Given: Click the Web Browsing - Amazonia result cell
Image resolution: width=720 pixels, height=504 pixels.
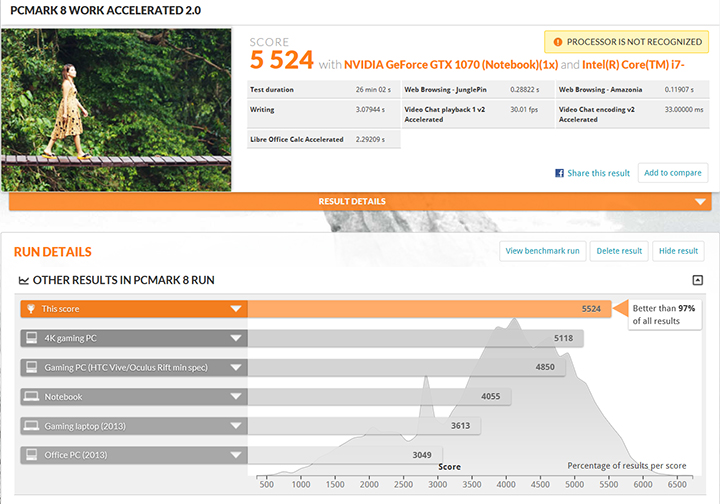Looking at the screenshot, I should click(632, 90).
